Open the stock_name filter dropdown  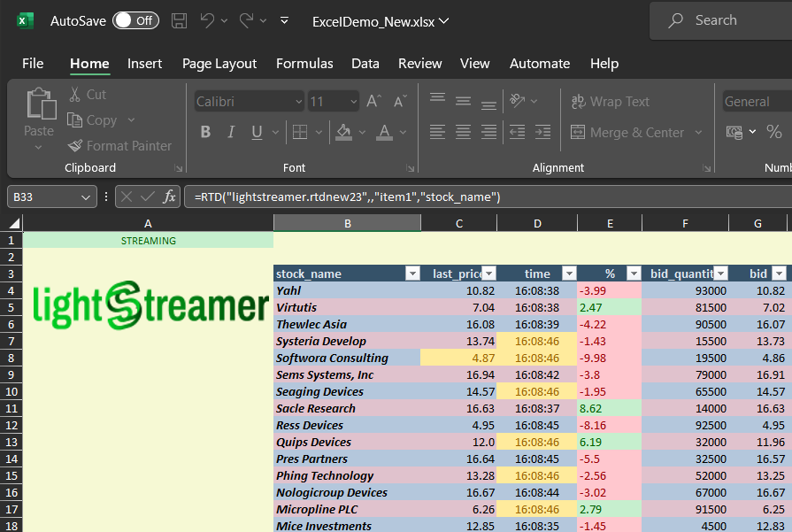click(x=412, y=274)
